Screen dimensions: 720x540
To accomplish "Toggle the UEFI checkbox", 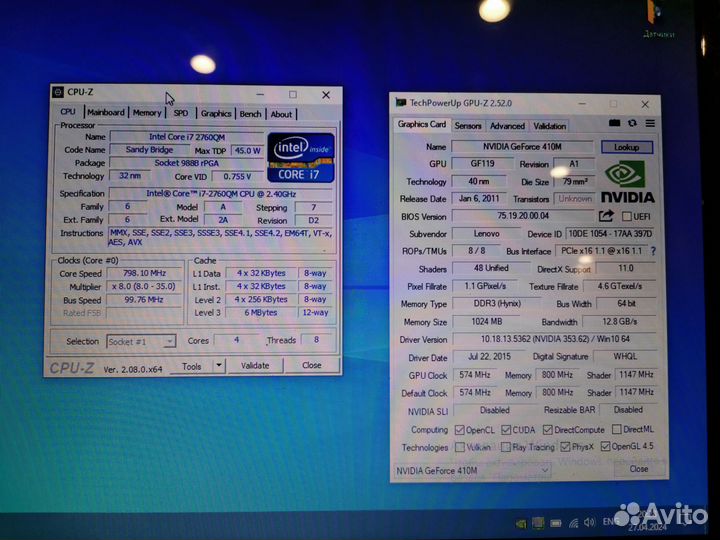I will point(626,216).
